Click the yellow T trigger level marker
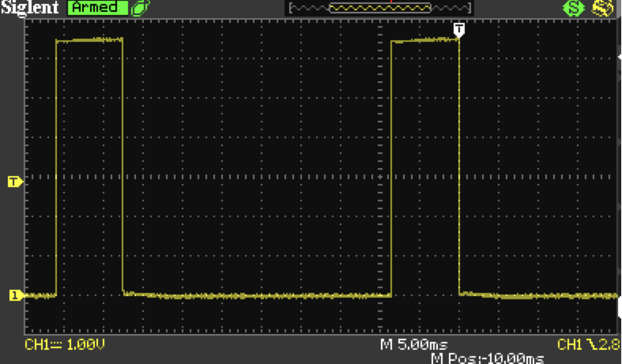622x364 pixels. 15,182
